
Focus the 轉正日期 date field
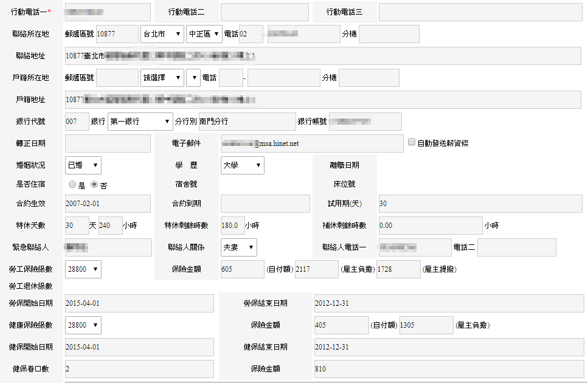[x=107, y=143]
